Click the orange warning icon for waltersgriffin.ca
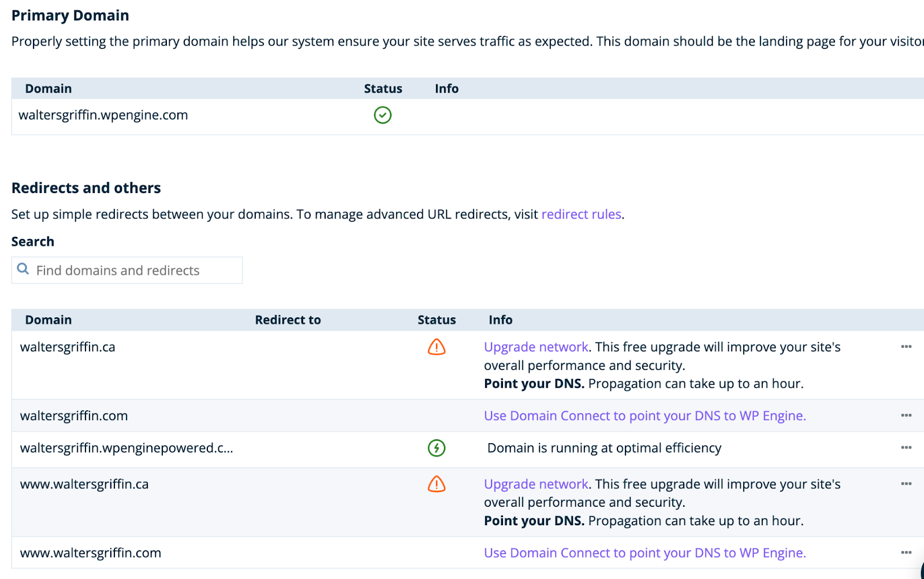The width and height of the screenshot is (924, 579). [x=437, y=347]
